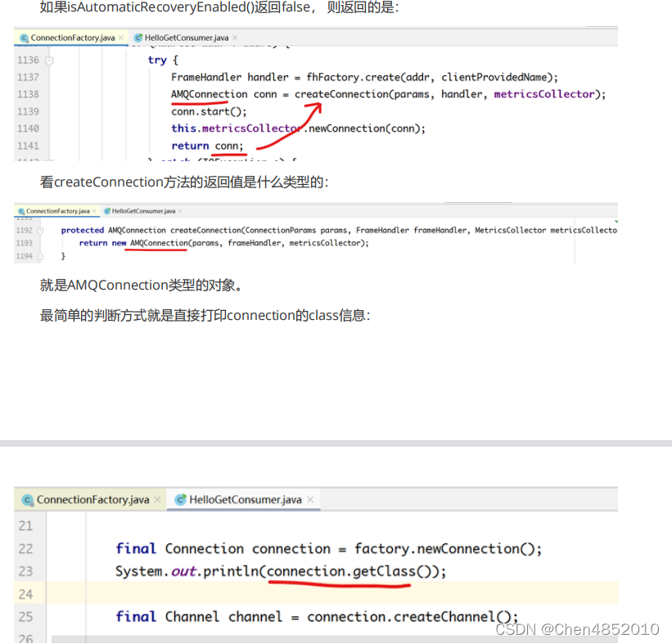This screenshot has height=643, width=672.
Task: Open HelloGetConsumer.java tab in top code screenshot
Action: point(187,38)
